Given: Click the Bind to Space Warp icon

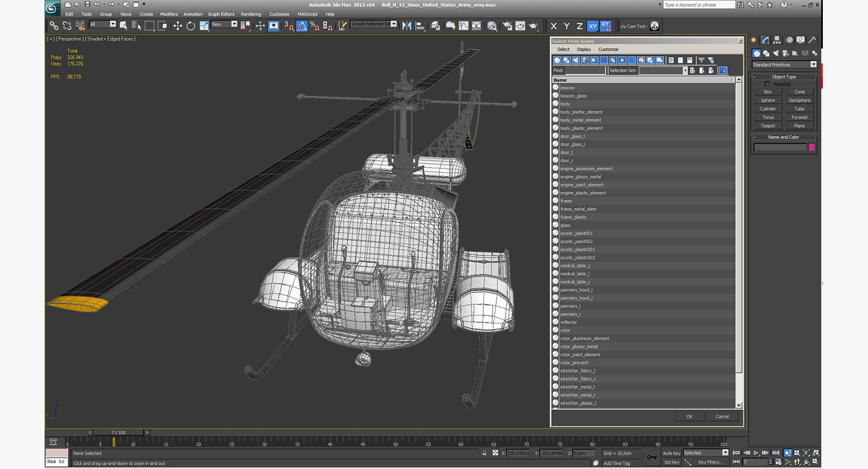Looking at the screenshot, I should point(80,26).
